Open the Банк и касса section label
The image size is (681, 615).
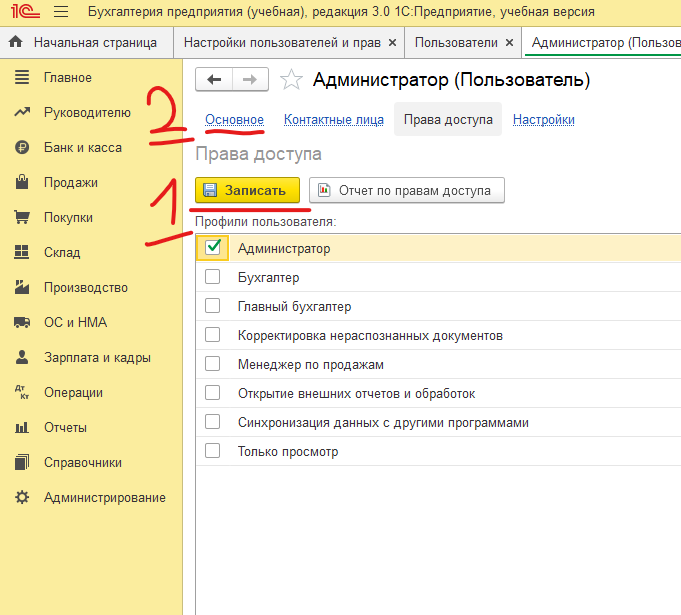point(83,148)
